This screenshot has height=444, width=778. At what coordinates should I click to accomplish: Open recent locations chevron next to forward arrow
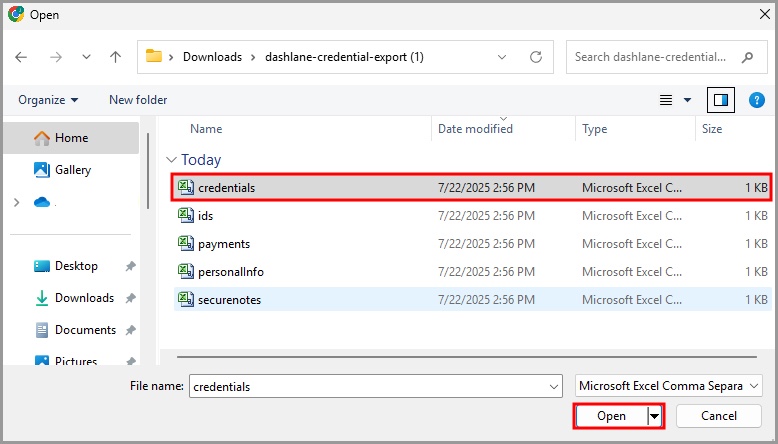click(x=86, y=57)
